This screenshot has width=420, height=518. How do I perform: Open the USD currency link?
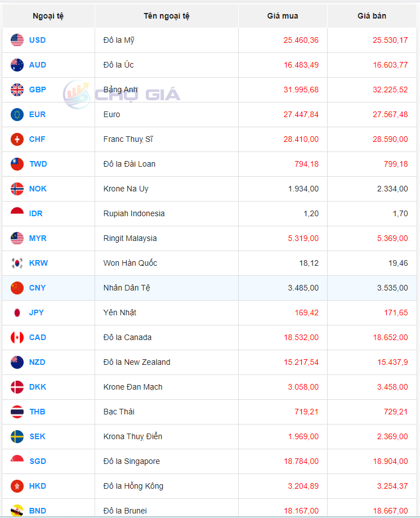coord(37,40)
